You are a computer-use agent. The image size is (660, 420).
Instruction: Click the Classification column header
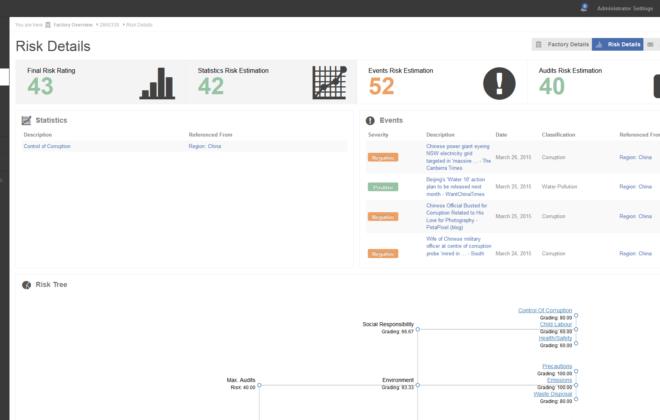(x=558, y=135)
